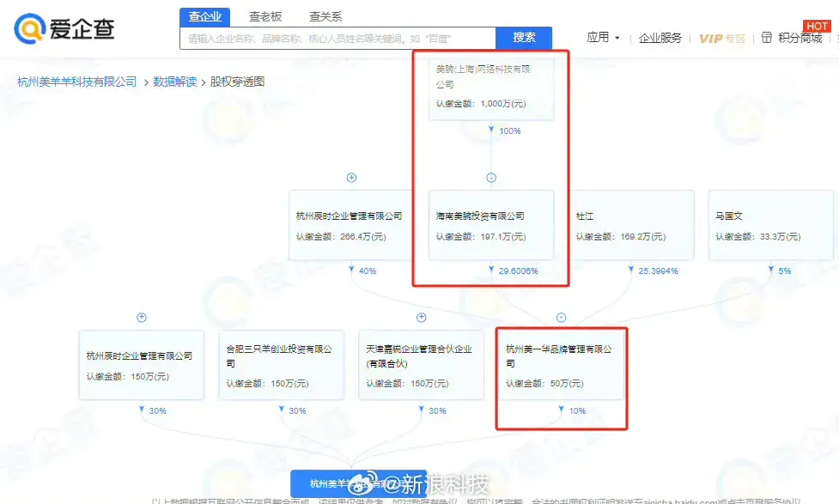Collapse the 海南美腕投资有限公司 node via minus icon
Image resolution: width=839 pixels, height=504 pixels.
(x=491, y=178)
